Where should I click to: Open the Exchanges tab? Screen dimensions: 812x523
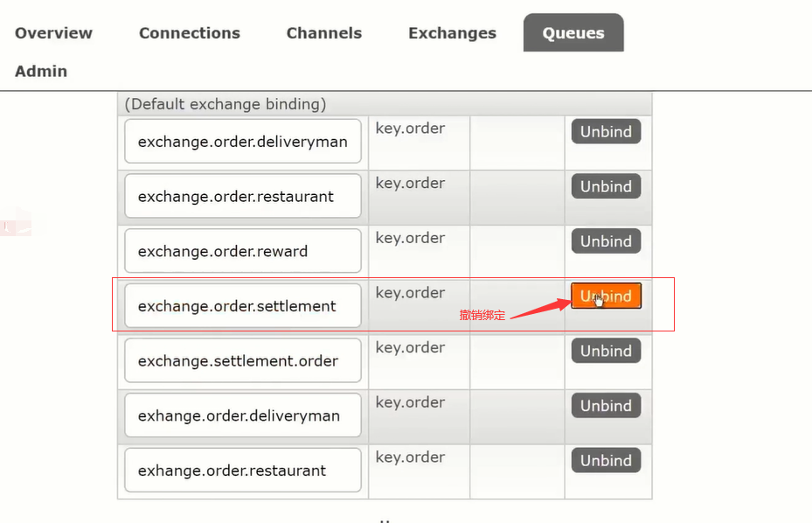[x=452, y=33]
